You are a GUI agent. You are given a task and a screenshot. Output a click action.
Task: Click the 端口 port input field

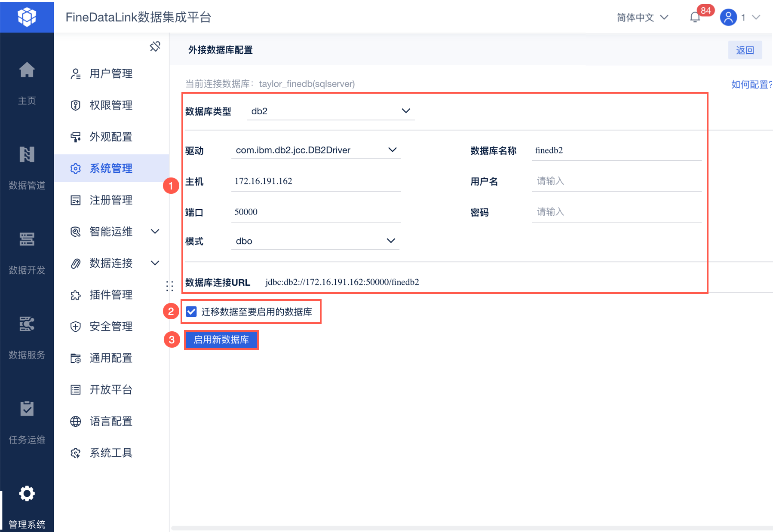click(316, 212)
